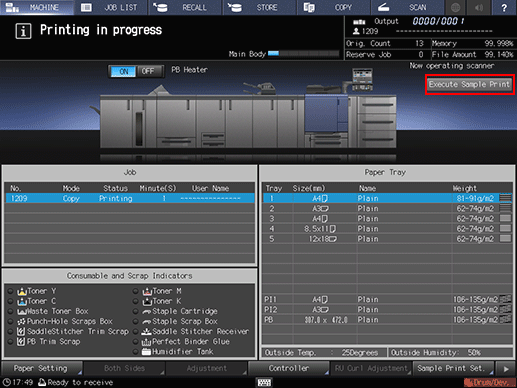The height and width of the screenshot is (388, 517).
Task: Click Humidifier Tank icon
Action: pyautogui.click(x=147, y=352)
